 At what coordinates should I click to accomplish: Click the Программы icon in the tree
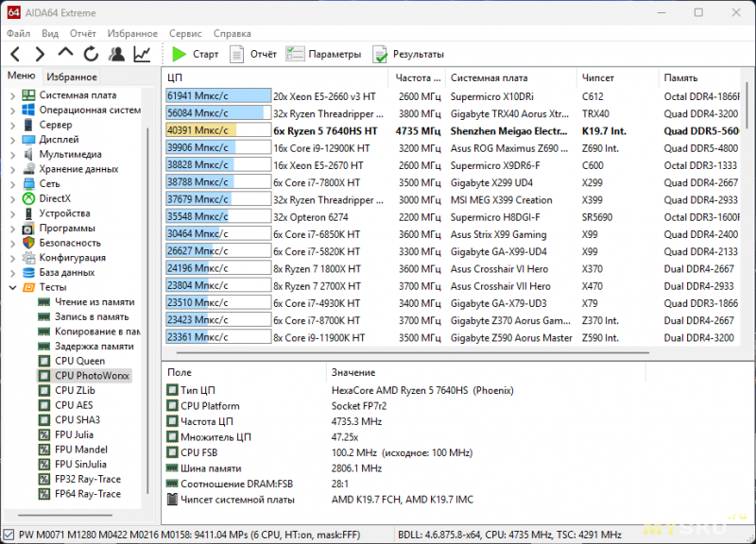(x=29, y=229)
